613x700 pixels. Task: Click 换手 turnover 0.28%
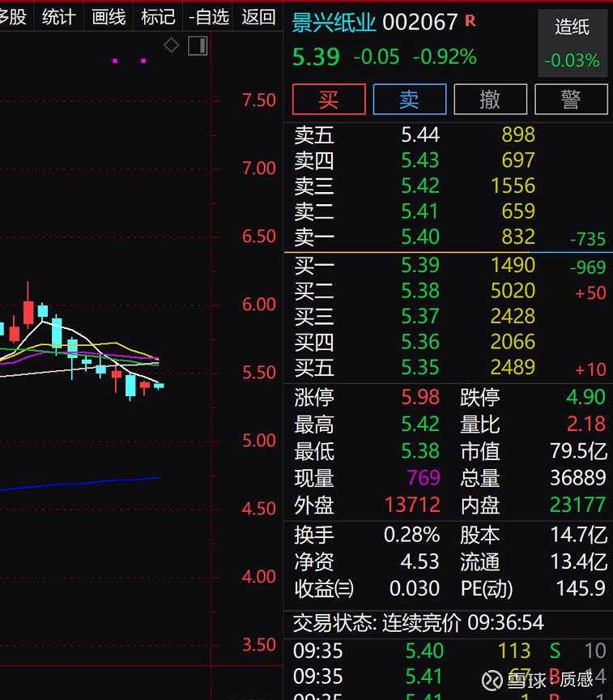(412, 535)
